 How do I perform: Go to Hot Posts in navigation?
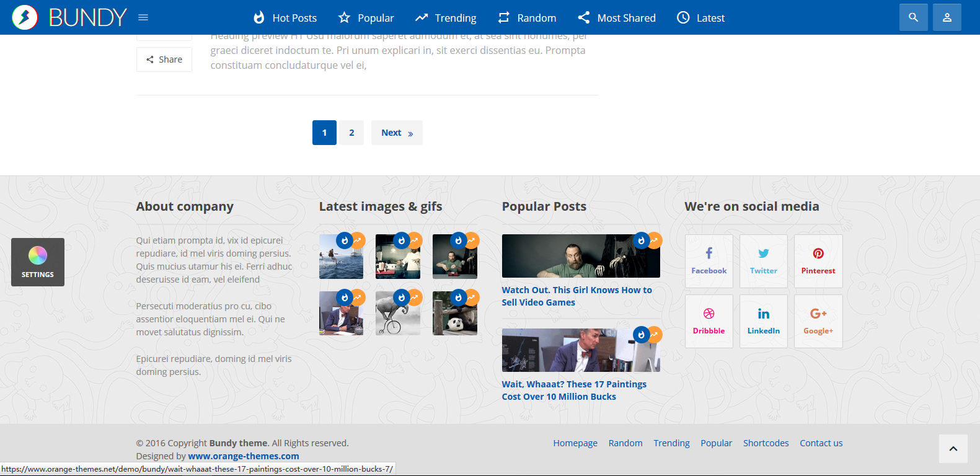[x=285, y=18]
